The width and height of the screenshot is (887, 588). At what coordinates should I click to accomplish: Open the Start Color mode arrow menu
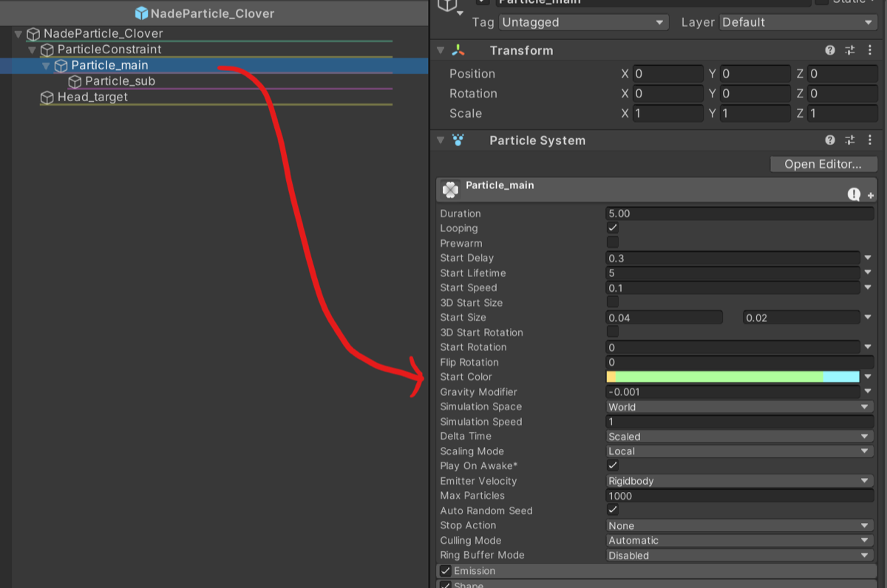[868, 377]
